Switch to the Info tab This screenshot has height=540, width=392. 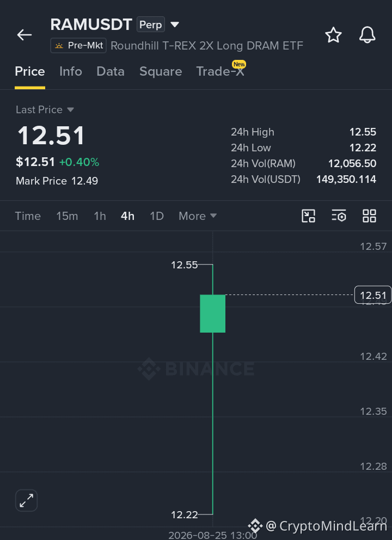[71, 72]
